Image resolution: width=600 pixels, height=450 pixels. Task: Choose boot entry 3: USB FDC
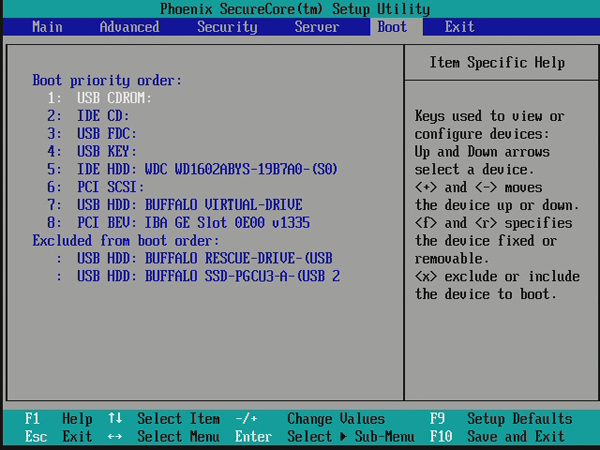tap(92, 134)
